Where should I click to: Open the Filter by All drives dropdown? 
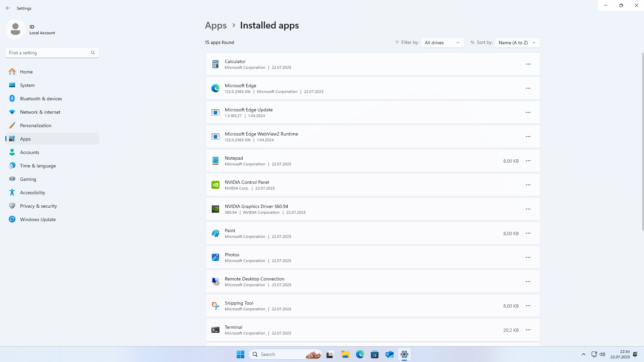[442, 43]
